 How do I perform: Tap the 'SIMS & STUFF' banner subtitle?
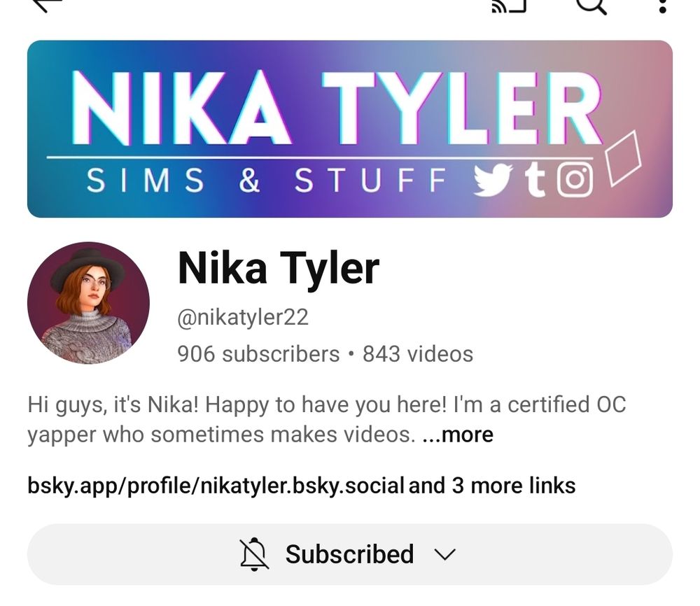click(267, 181)
